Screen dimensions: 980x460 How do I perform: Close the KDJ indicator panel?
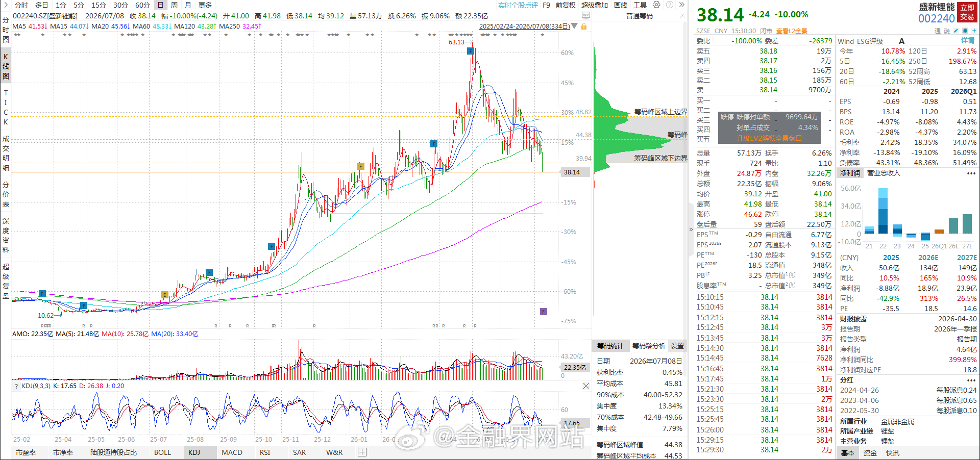(586, 386)
